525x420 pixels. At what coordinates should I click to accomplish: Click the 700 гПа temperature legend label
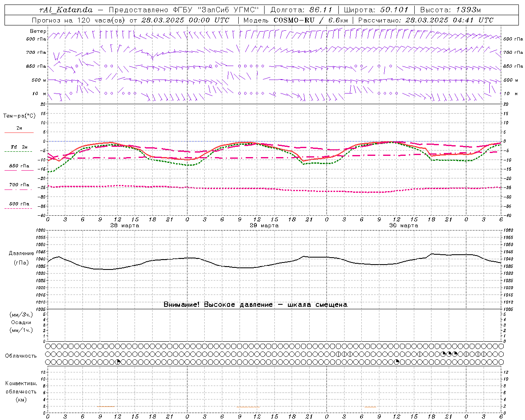tap(19, 185)
